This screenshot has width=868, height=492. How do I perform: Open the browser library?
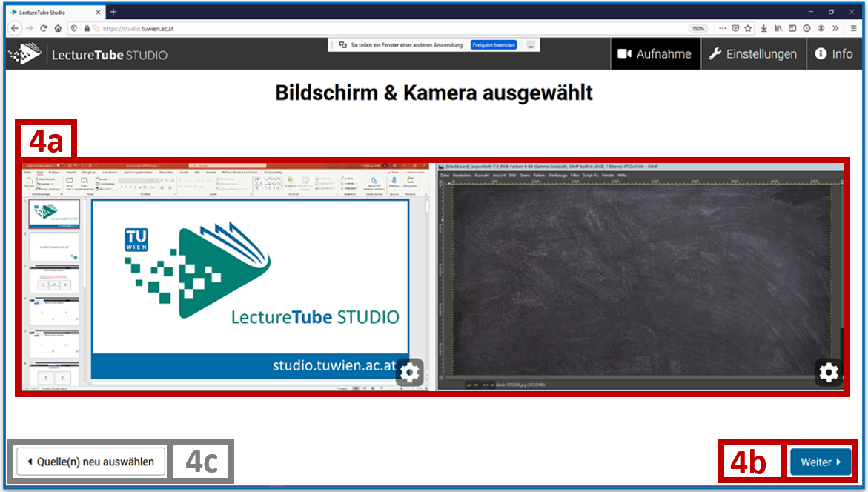(x=778, y=28)
